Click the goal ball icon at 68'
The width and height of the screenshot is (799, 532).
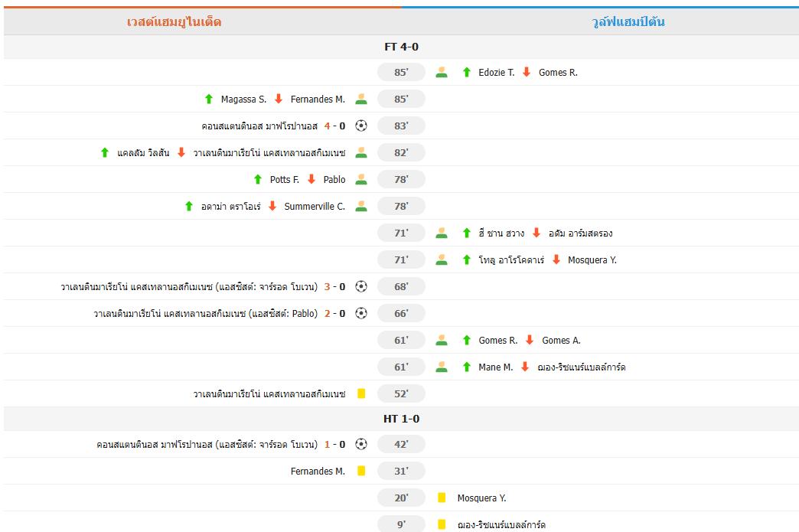[x=361, y=286]
